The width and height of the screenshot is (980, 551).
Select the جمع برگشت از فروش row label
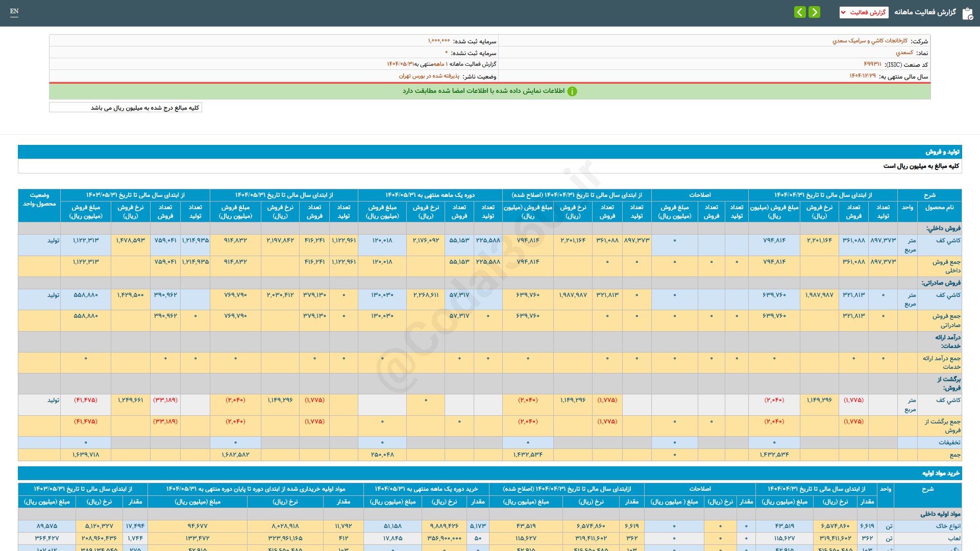click(x=940, y=426)
